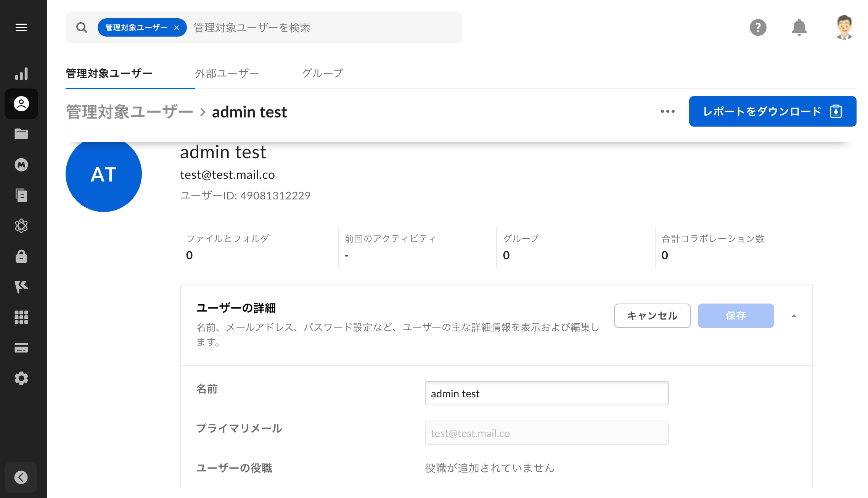This screenshot has width=868, height=498.
Task: Collapse the sidebar with the chevron button
Action: [21, 477]
